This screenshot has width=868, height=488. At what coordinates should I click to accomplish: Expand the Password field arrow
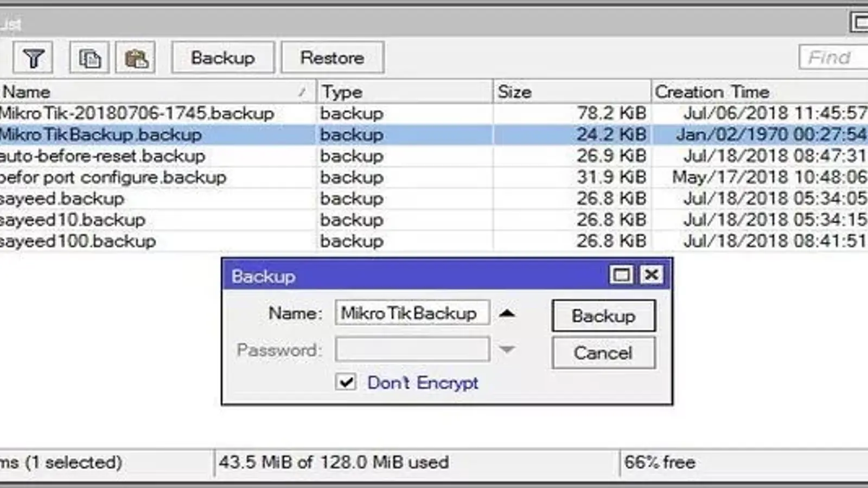point(507,350)
